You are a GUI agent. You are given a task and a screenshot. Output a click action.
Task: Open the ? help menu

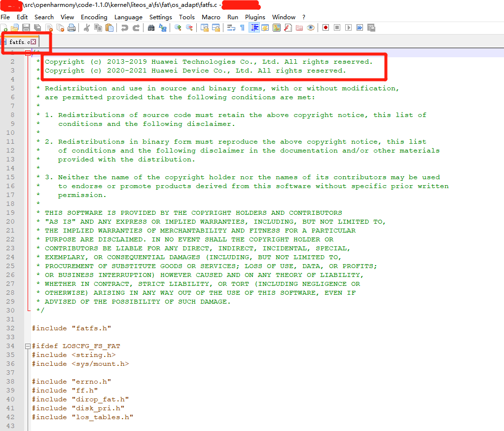[x=303, y=17]
